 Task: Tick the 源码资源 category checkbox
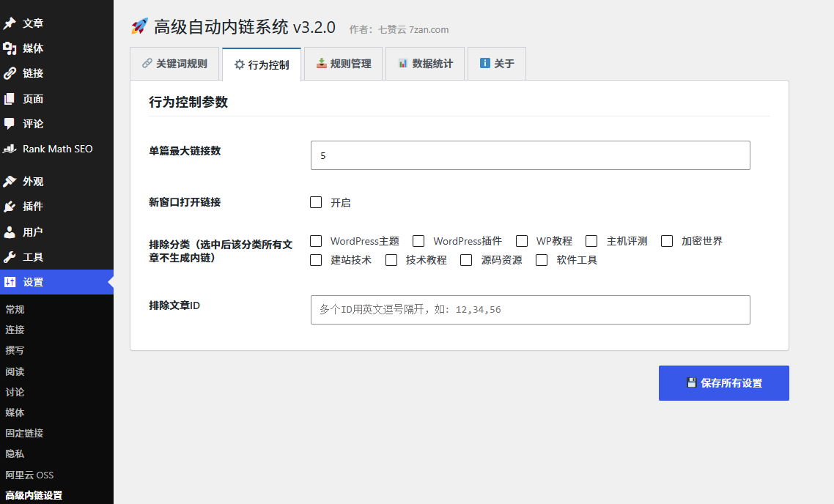point(466,260)
